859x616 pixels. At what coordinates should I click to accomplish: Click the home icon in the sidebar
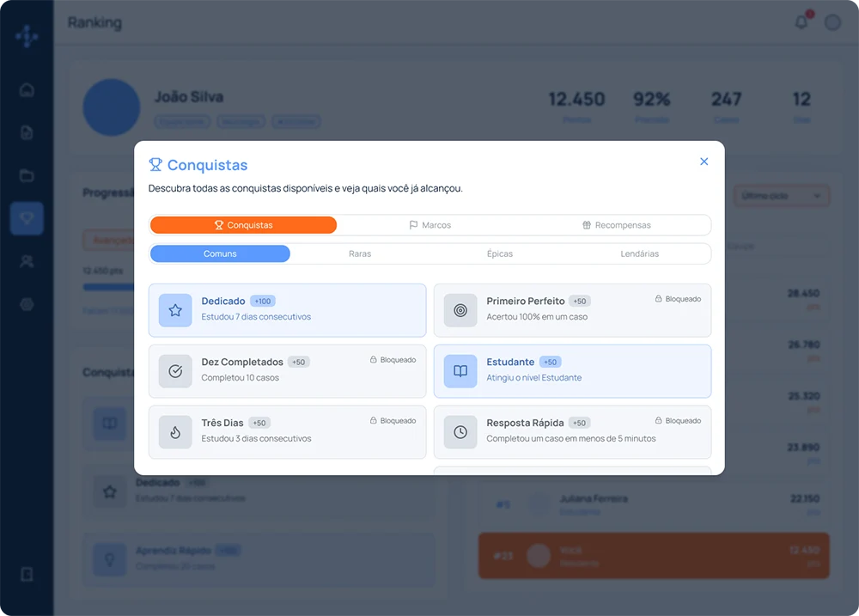coord(27,90)
